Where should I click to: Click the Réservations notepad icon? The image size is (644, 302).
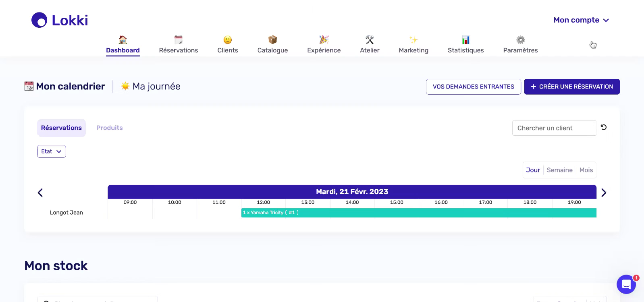click(x=179, y=40)
